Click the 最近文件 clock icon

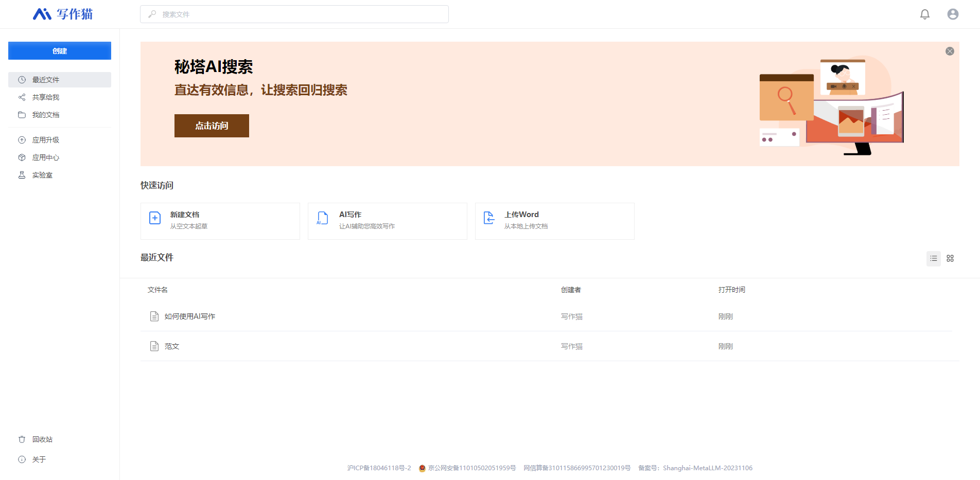22,80
